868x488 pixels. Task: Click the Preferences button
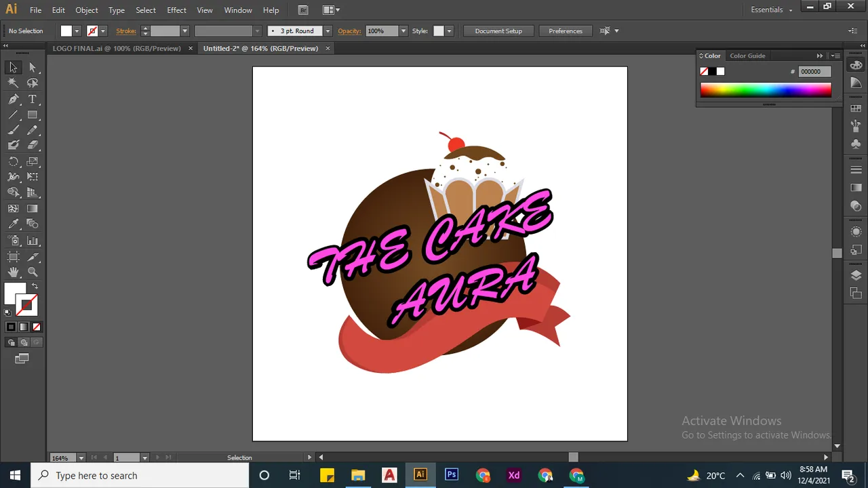(566, 31)
